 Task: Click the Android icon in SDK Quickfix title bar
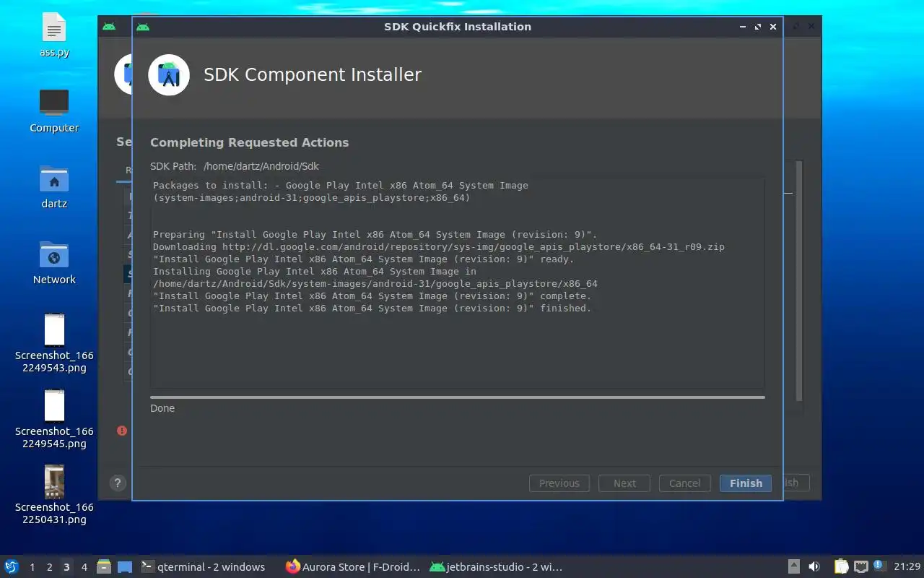coord(143,27)
